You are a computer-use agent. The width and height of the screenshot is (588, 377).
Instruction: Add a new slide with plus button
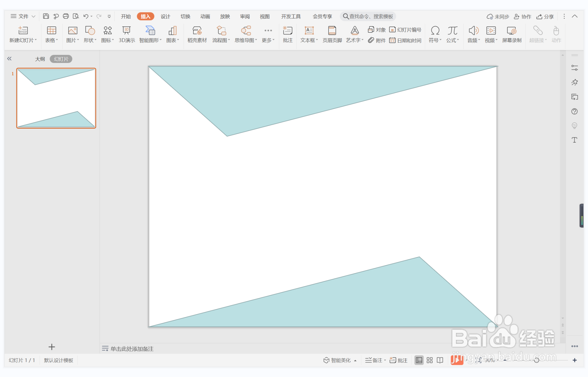tap(52, 347)
